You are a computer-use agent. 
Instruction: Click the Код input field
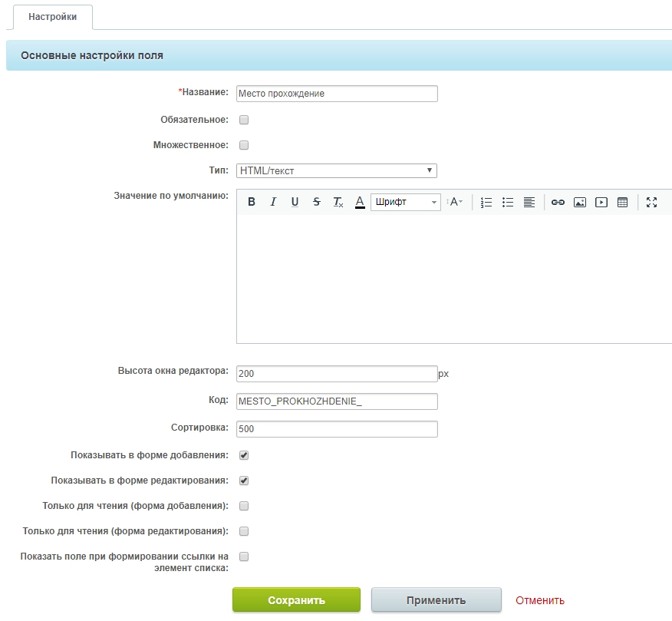(x=337, y=401)
